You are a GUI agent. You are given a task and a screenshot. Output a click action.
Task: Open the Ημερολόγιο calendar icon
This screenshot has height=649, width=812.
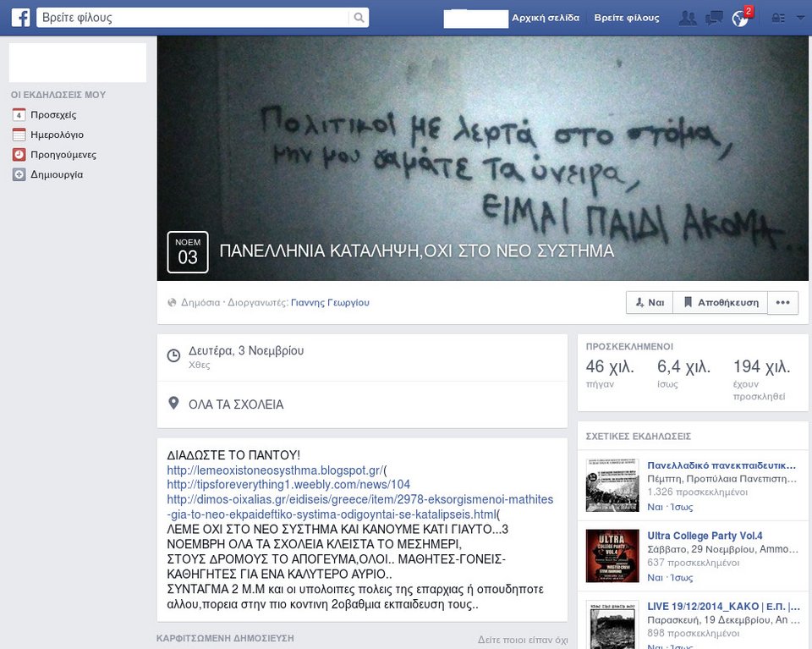coord(20,135)
